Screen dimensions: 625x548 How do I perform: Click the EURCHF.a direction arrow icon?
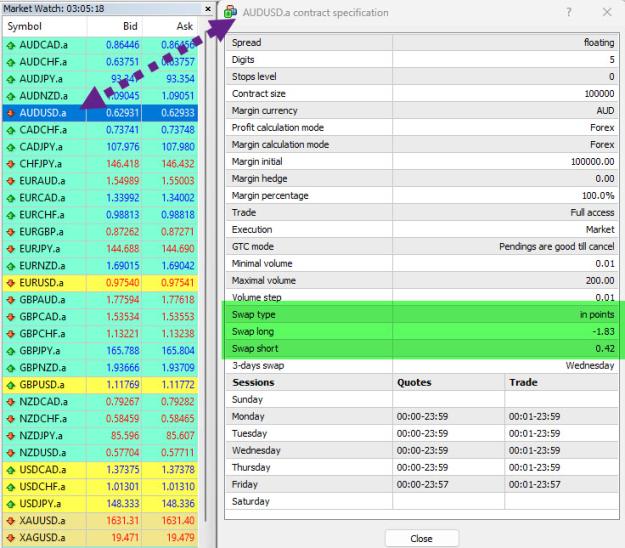point(11,215)
